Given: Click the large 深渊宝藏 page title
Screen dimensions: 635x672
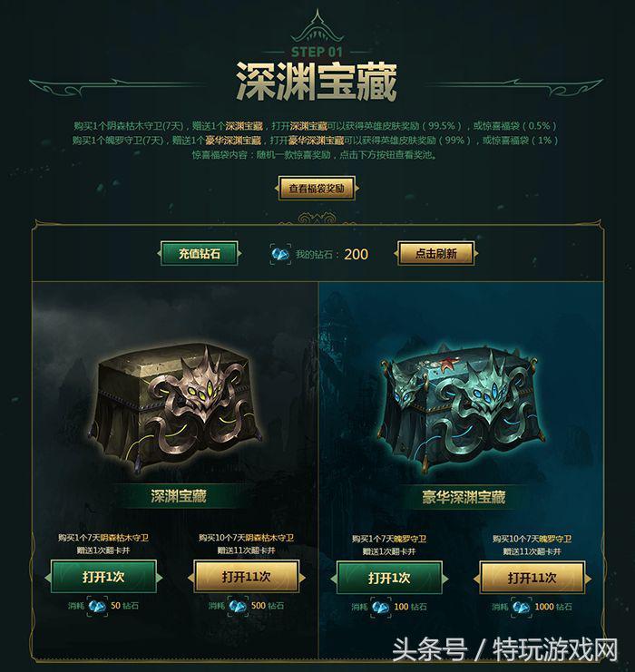Looking at the screenshot, I should tap(317, 82).
